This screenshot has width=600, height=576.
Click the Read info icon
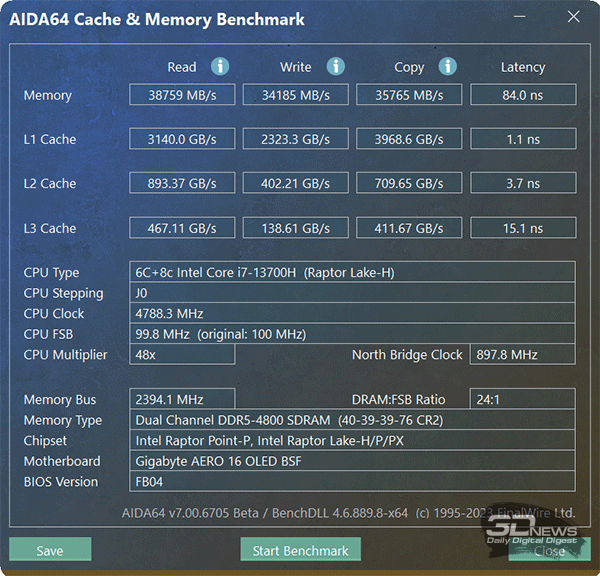(220, 67)
